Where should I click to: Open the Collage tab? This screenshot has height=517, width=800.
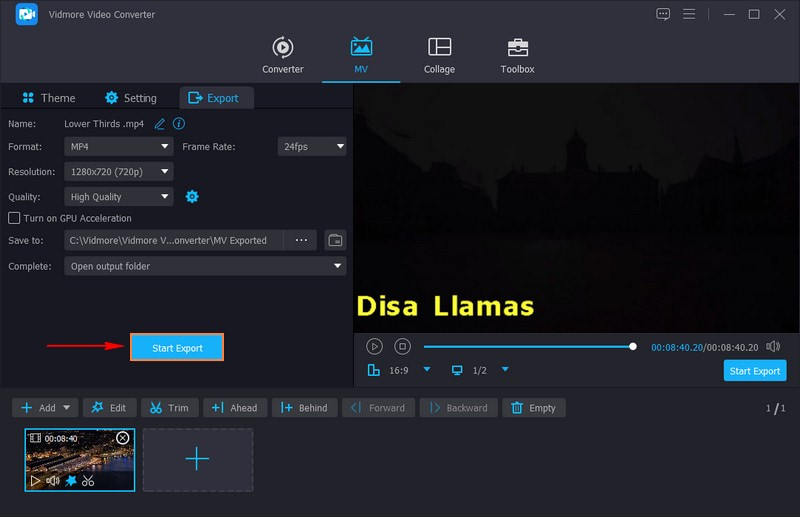(439, 55)
